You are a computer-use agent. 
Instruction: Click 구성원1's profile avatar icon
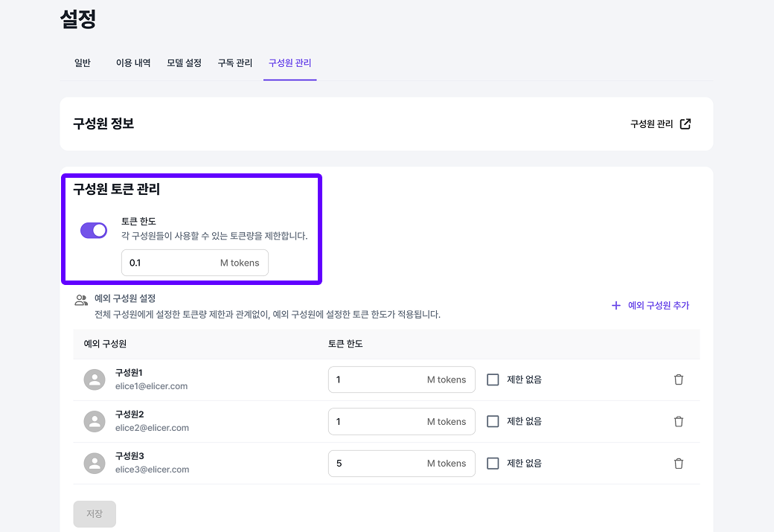click(x=94, y=379)
